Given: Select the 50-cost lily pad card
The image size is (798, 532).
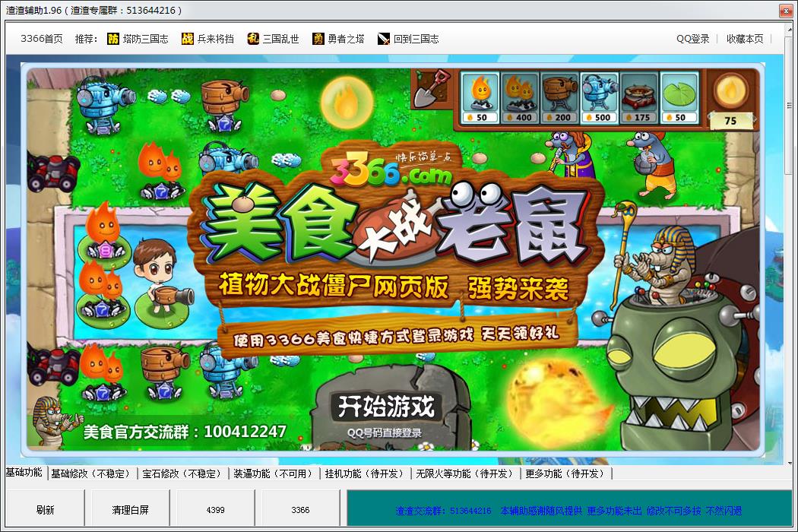Looking at the screenshot, I should pos(679,97).
